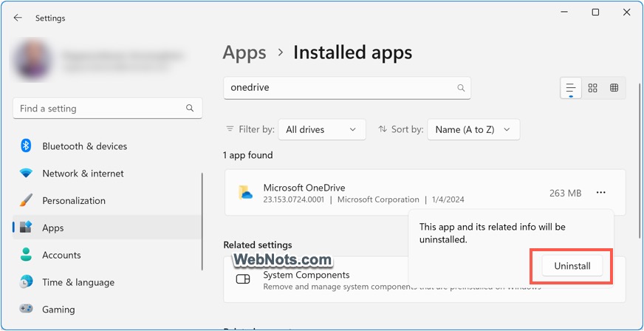This screenshot has height=331, width=644.
Task: Click the 263 MB size text
Action: [x=565, y=193]
